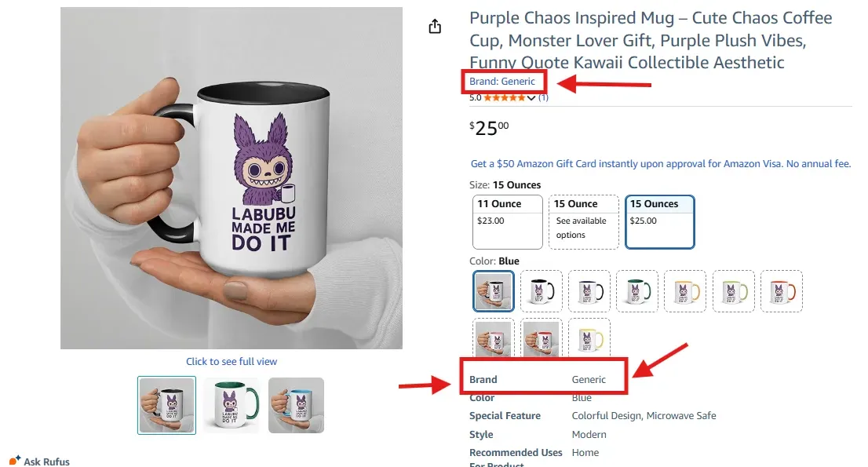Select the green-handle mug color swatch
Image resolution: width=868 pixels, height=467 pixels.
click(637, 290)
